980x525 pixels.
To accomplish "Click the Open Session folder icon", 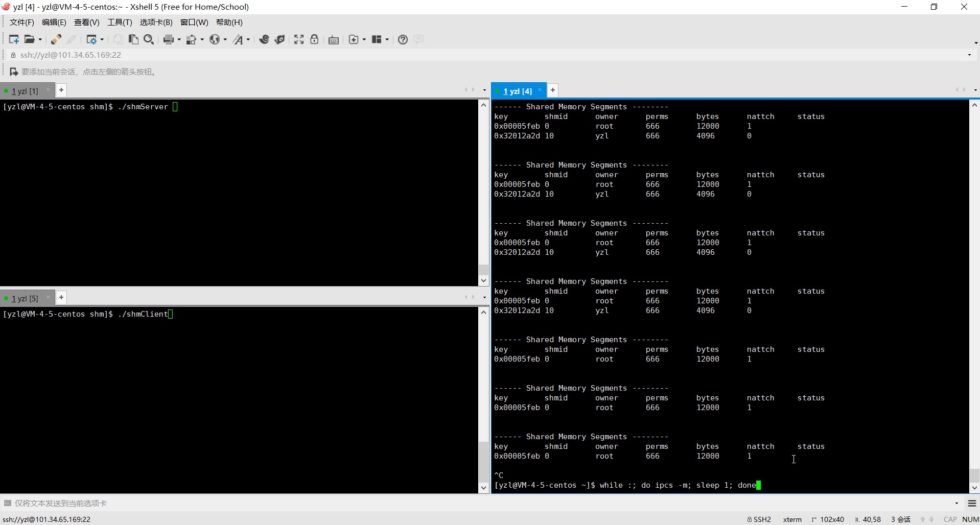I will (30, 39).
